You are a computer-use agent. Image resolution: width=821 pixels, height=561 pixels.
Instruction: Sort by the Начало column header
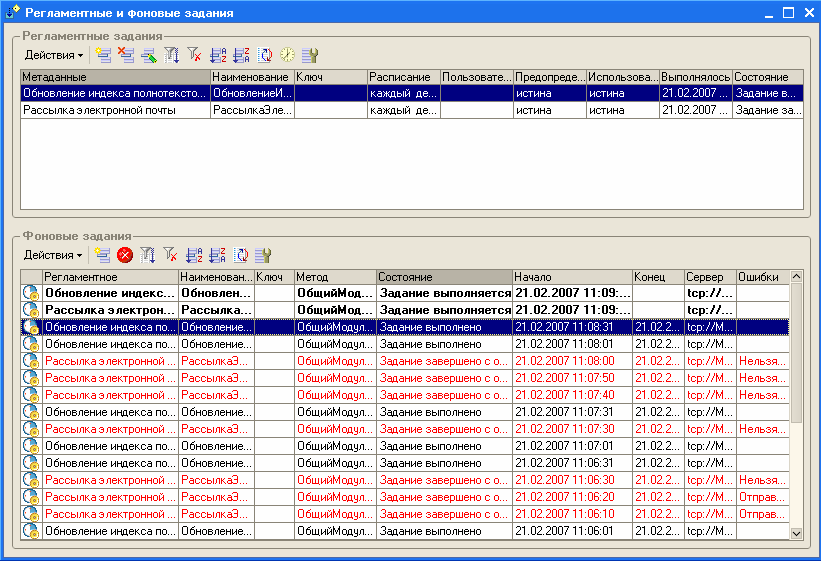[571, 277]
